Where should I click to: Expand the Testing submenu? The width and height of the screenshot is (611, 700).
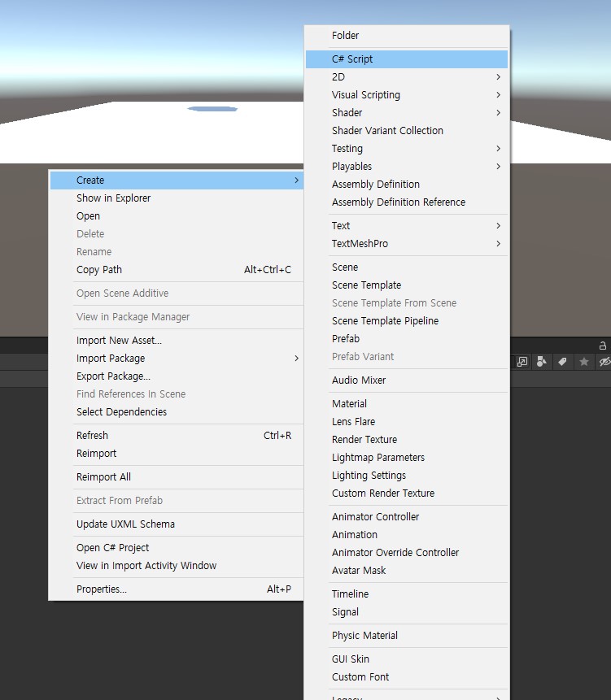click(407, 149)
